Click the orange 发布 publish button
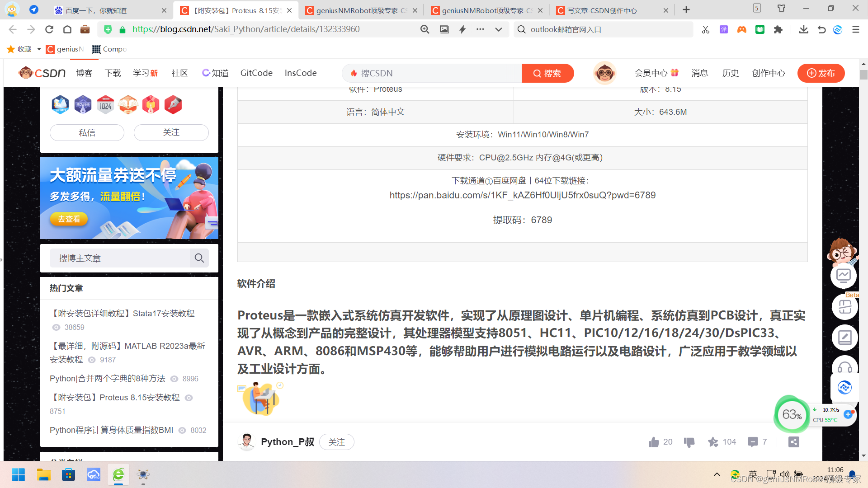Screen dimensions: 868x488 click(x=821, y=73)
